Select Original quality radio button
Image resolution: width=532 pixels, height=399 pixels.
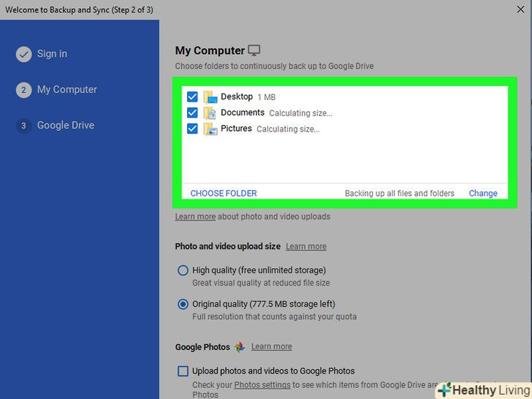(x=183, y=304)
